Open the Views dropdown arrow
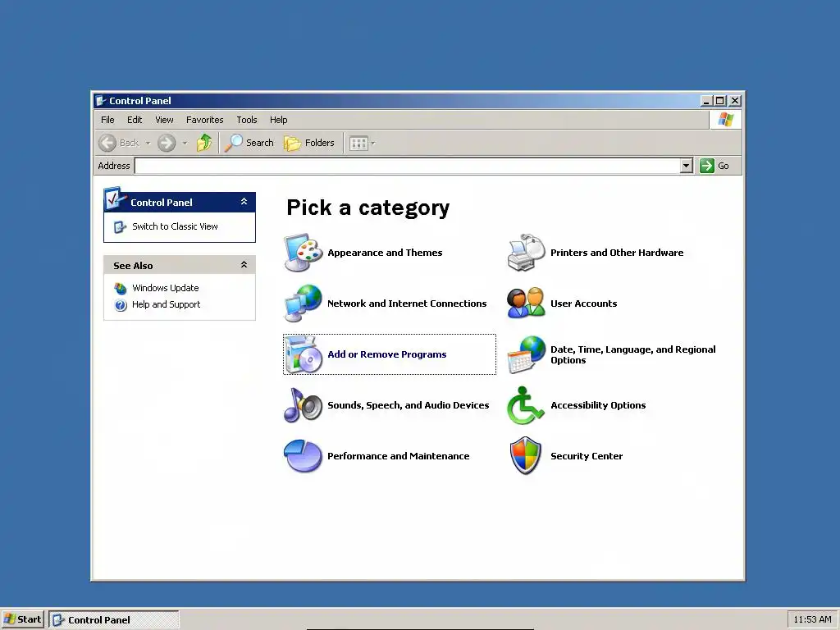The width and height of the screenshot is (840, 630). point(373,143)
